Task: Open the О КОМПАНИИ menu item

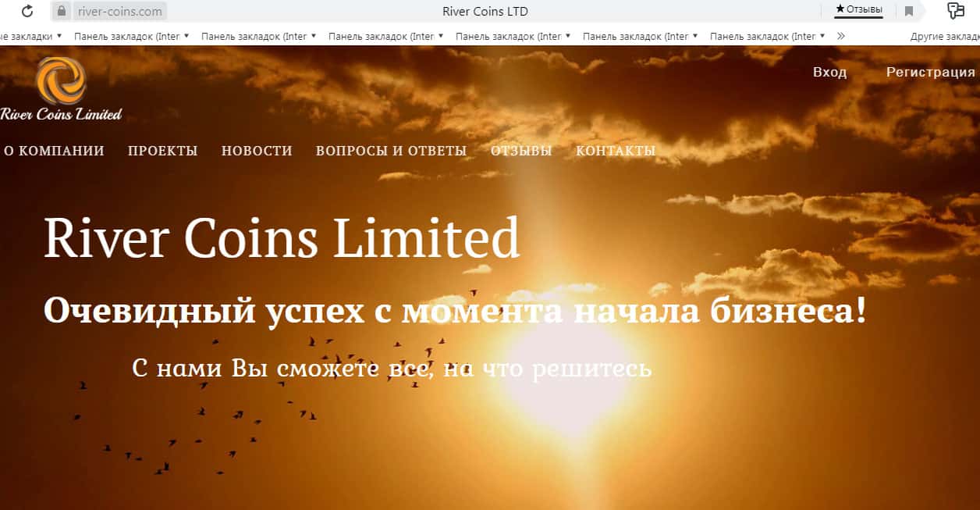Action: 54,151
